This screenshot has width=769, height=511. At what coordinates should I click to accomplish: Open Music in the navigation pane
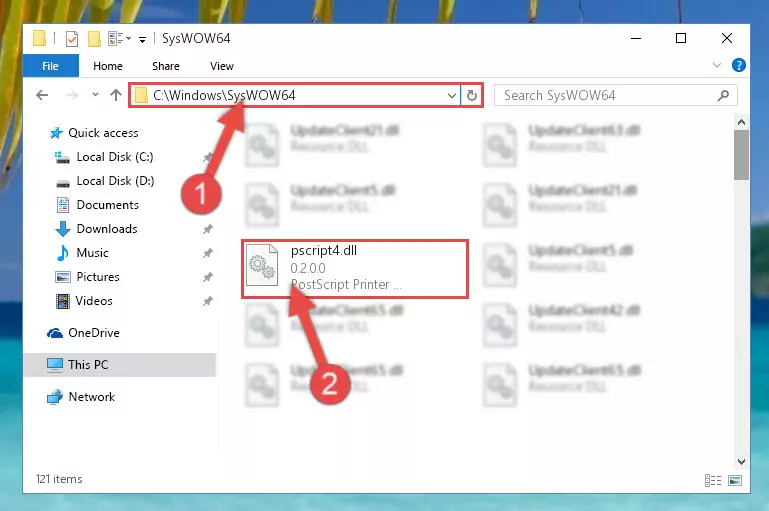pyautogui.click(x=92, y=253)
